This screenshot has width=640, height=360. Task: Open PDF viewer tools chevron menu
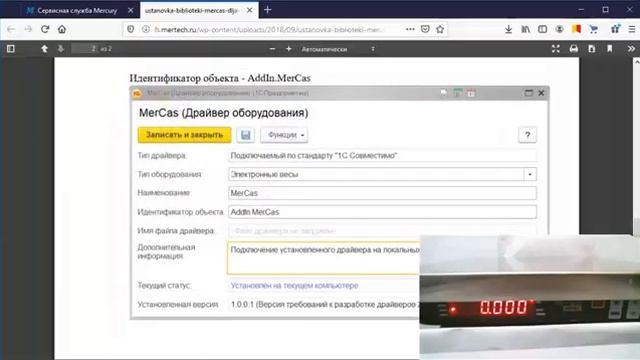[x=631, y=49]
